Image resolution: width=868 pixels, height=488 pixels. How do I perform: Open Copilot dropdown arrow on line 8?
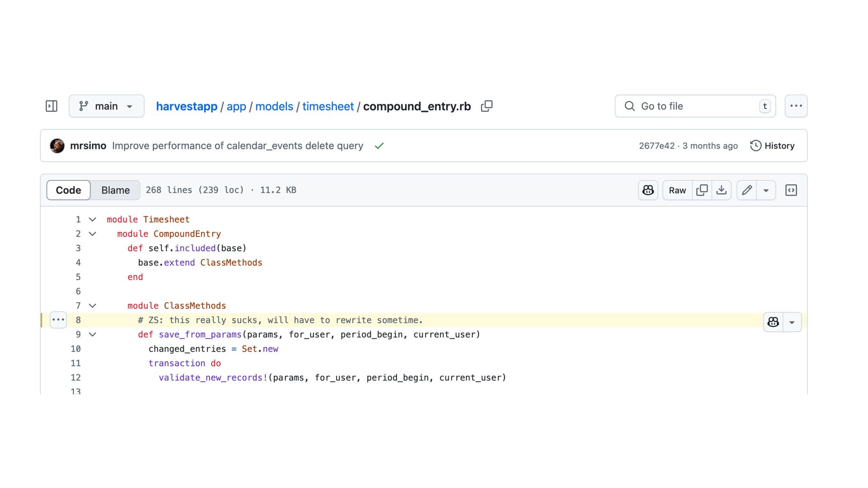(x=792, y=322)
